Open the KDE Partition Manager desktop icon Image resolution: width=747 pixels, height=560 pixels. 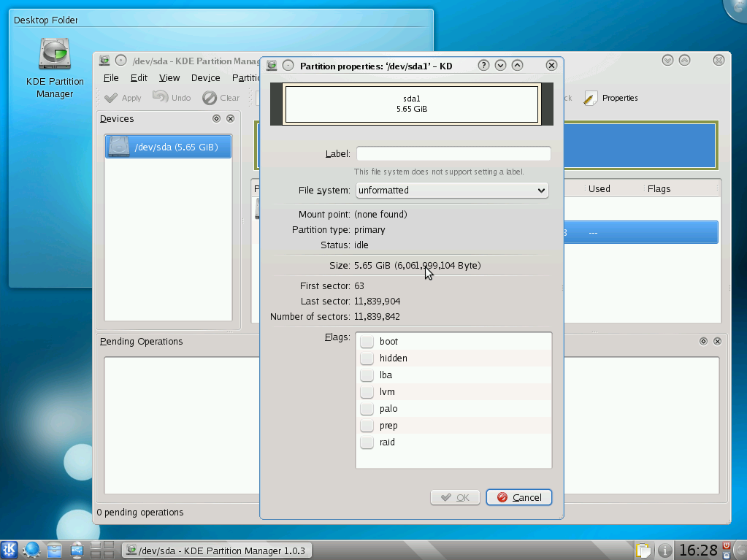coord(54,55)
